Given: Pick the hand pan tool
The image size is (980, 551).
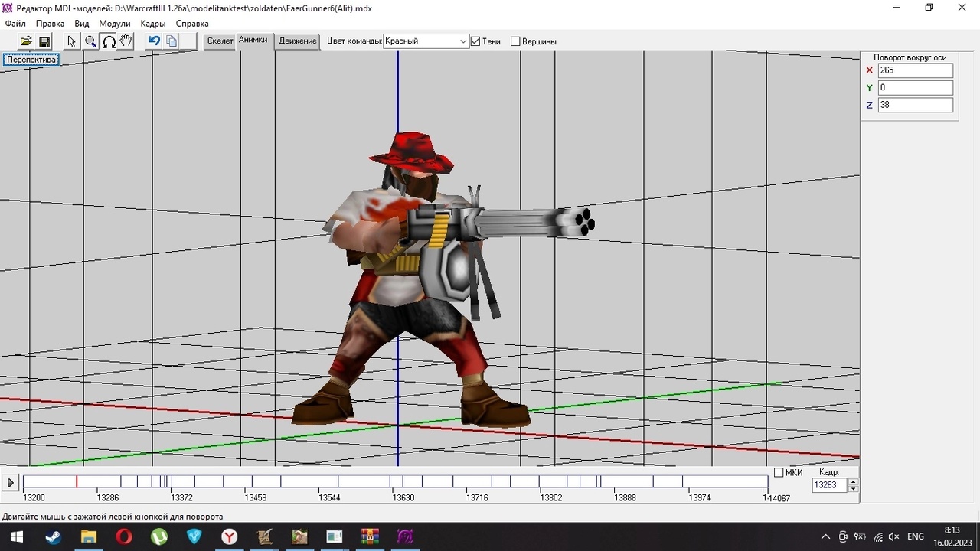Looking at the screenshot, I should [126, 41].
